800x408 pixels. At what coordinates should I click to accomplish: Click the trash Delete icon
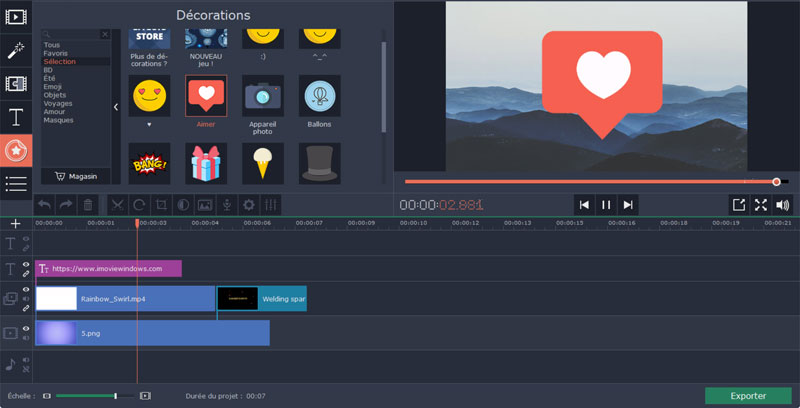point(88,205)
